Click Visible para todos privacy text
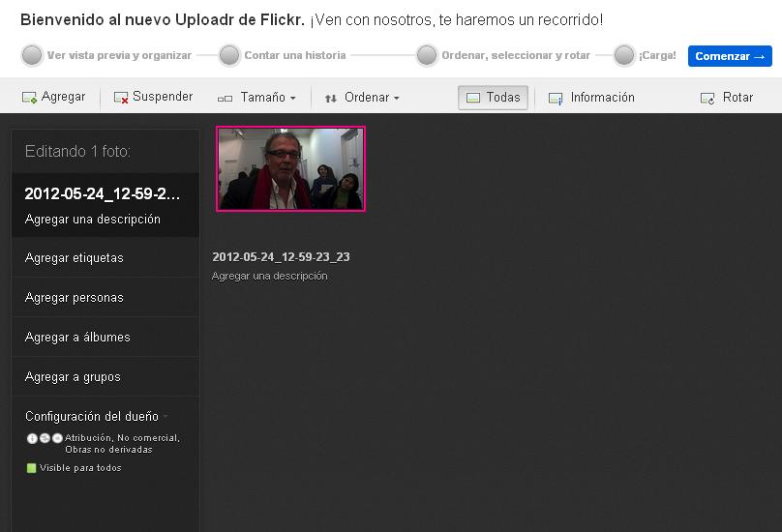Image resolution: width=782 pixels, height=532 pixels. (x=80, y=468)
